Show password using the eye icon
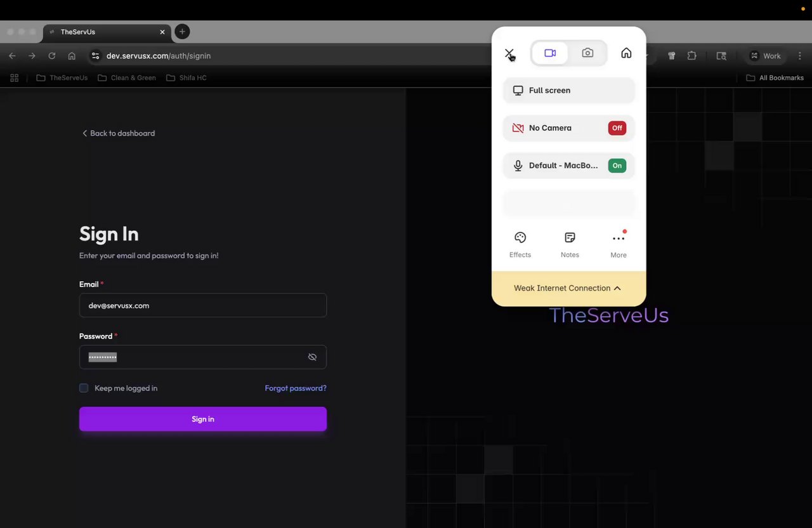The width and height of the screenshot is (812, 528). 312,357
